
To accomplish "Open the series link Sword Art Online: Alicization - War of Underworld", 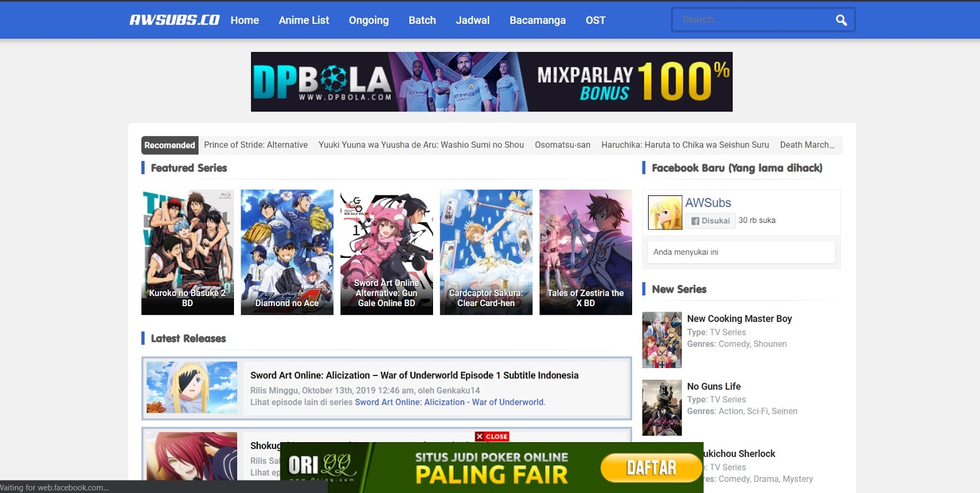I will (449, 402).
